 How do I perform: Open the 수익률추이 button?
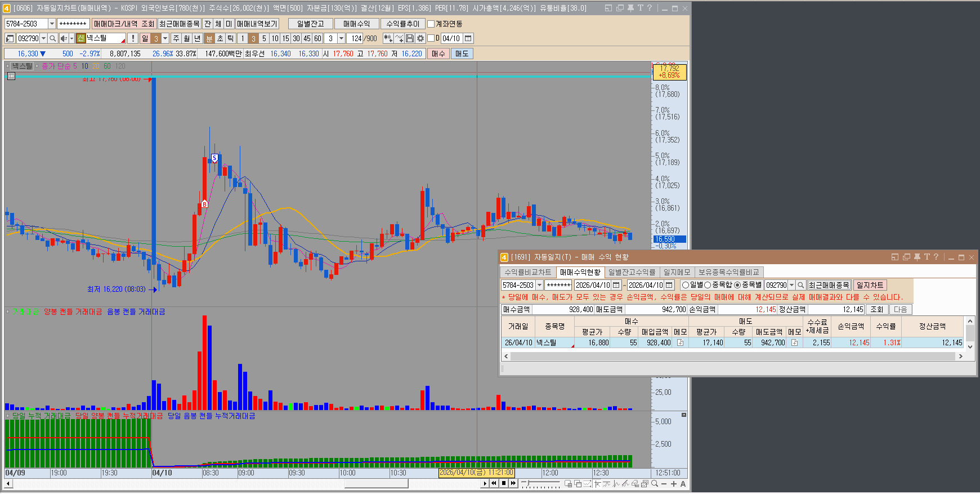point(402,24)
